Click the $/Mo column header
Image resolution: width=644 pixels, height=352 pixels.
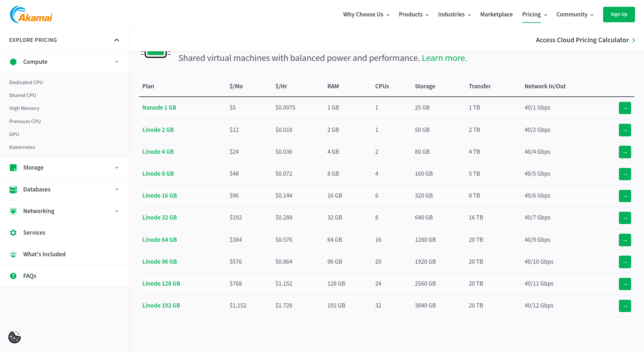236,86
